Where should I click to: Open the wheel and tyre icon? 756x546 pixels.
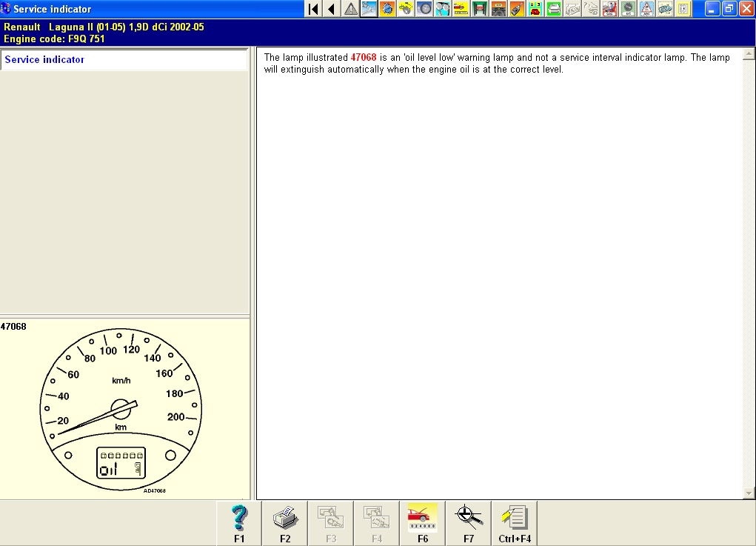pyautogui.click(x=424, y=9)
